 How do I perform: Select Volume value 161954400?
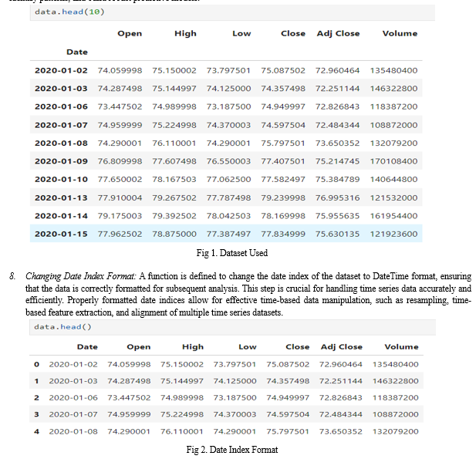(393, 216)
